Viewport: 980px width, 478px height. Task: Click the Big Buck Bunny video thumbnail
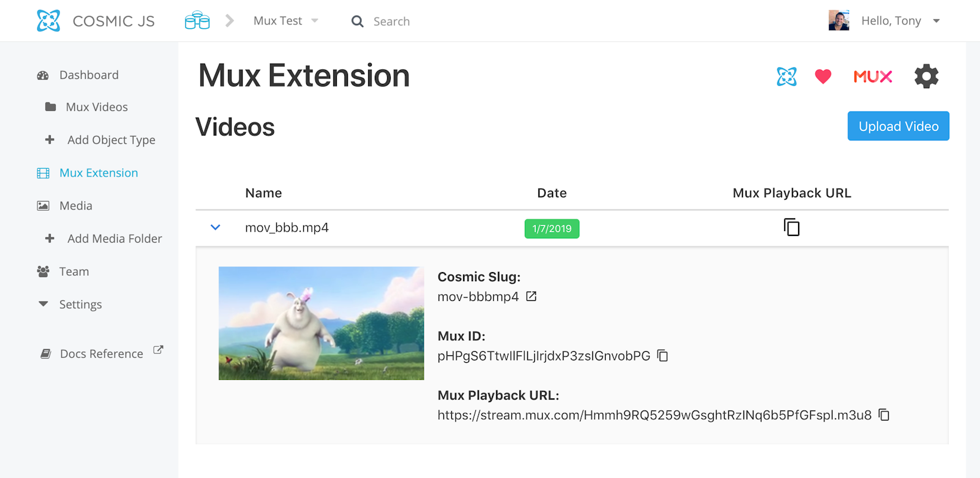click(321, 323)
